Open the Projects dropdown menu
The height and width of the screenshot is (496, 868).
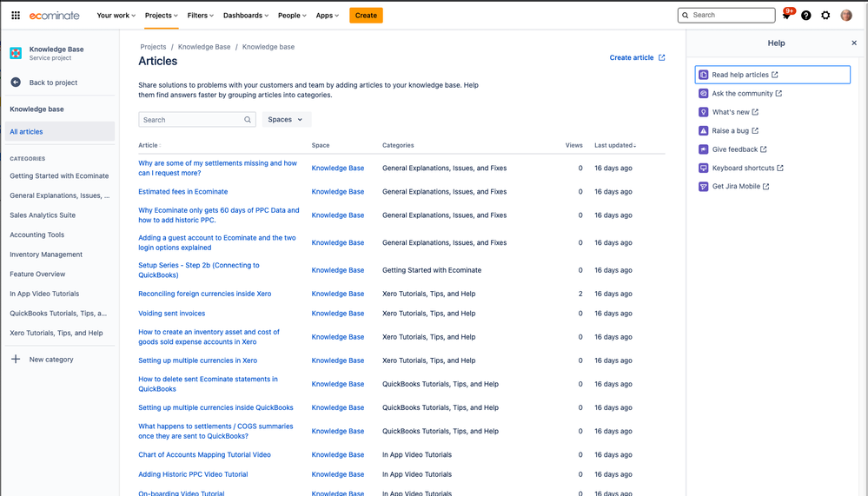161,16
